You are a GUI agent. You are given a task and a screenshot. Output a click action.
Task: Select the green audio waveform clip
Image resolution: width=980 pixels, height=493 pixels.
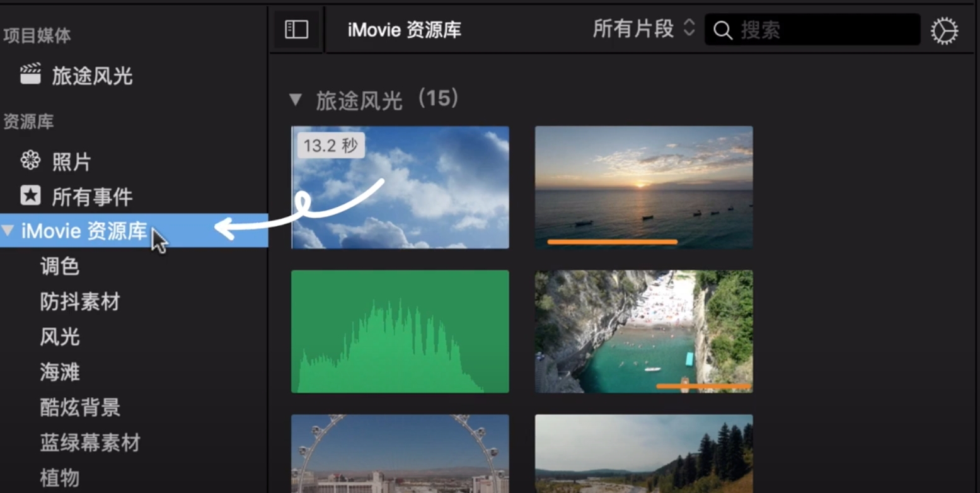pos(400,332)
